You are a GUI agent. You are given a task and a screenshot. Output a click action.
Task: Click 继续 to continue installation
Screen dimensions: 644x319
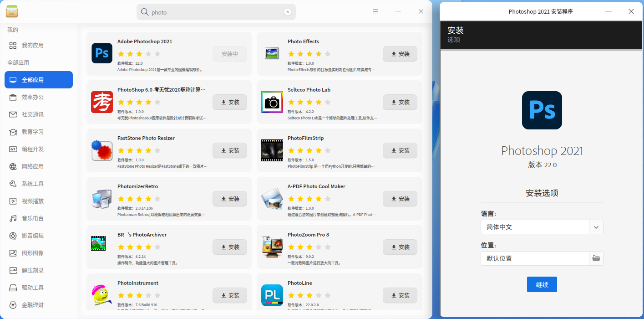542,284
